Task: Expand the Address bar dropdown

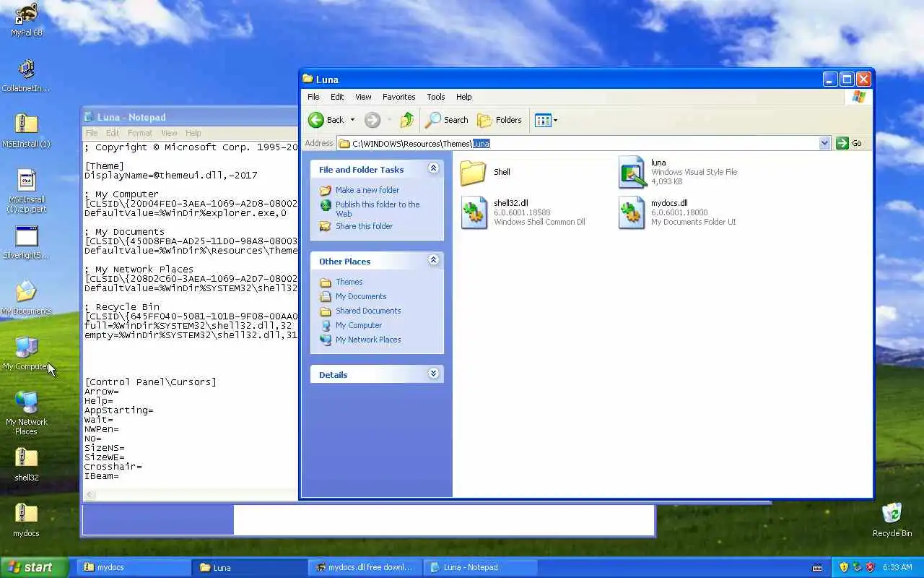Action: (824, 143)
